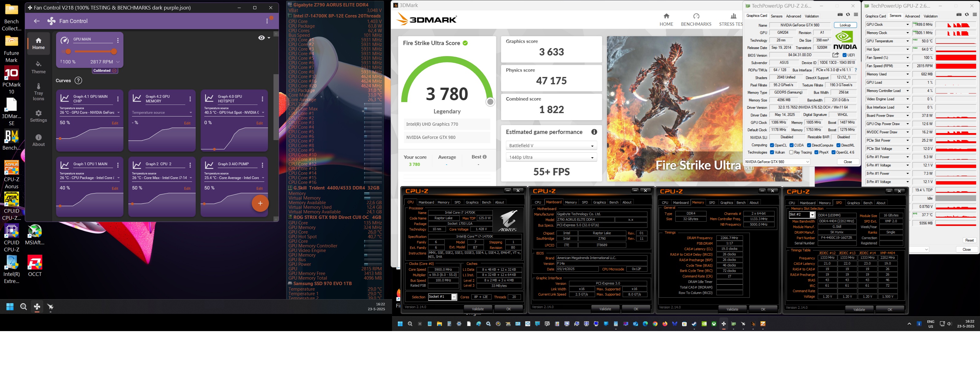The width and height of the screenshot is (980, 378).
Task: Click the Bus Interface question mark in GPU-Z
Action: pyautogui.click(x=856, y=70)
